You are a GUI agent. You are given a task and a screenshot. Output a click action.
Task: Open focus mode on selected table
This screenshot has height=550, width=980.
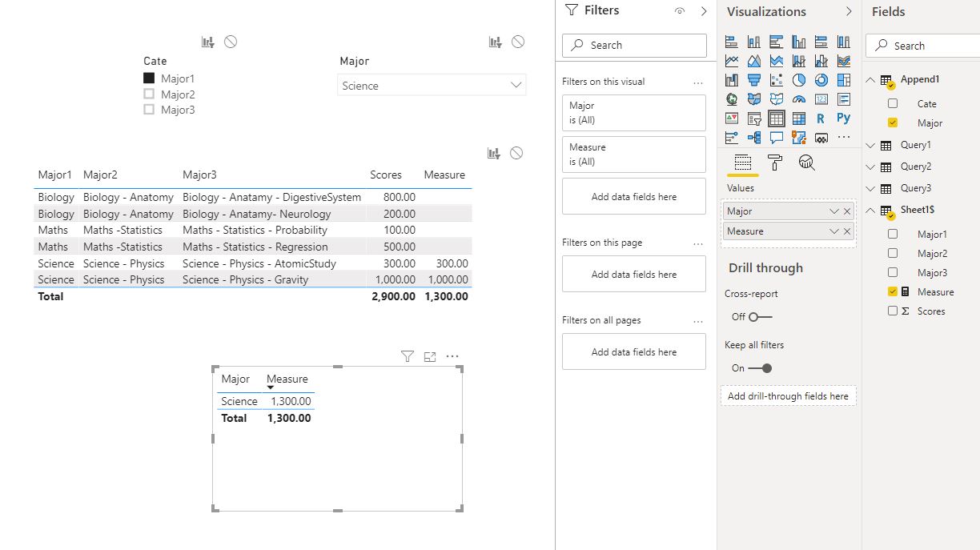[x=430, y=356]
